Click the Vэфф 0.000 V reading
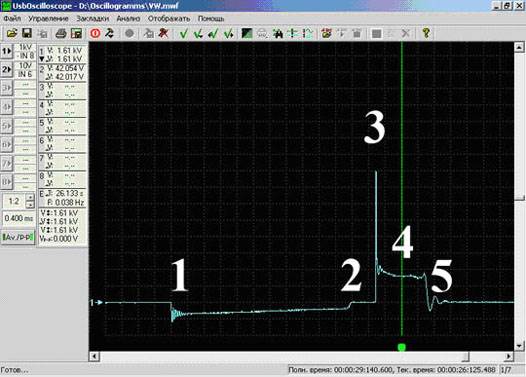This screenshot has width=526, height=377. click(59, 238)
